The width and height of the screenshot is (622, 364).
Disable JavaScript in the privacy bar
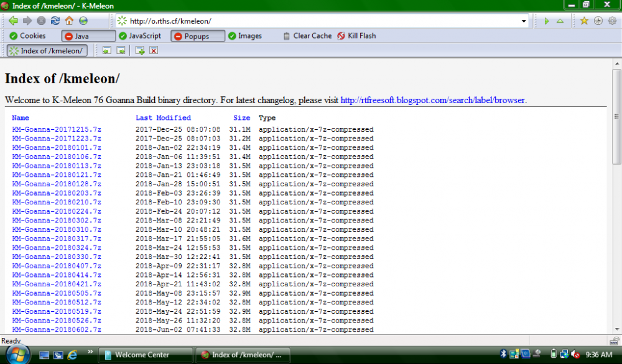click(140, 36)
